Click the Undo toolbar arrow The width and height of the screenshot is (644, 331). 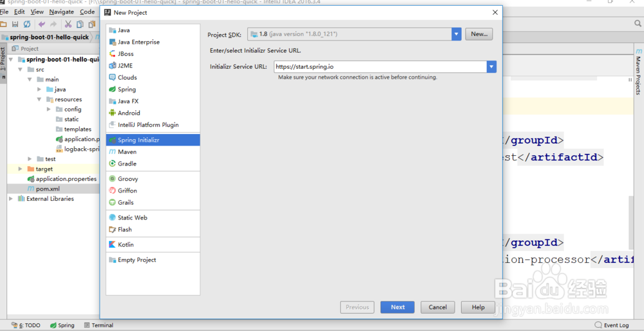pyautogui.click(x=41, y=24)
